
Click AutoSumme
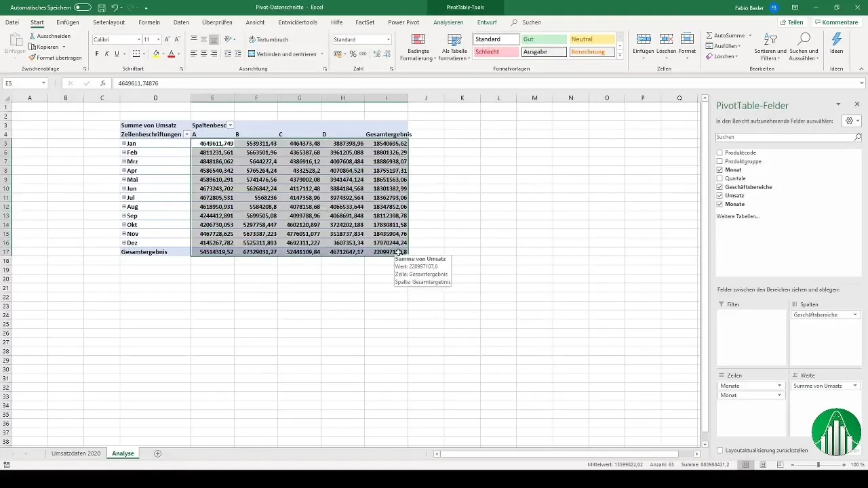724,35
